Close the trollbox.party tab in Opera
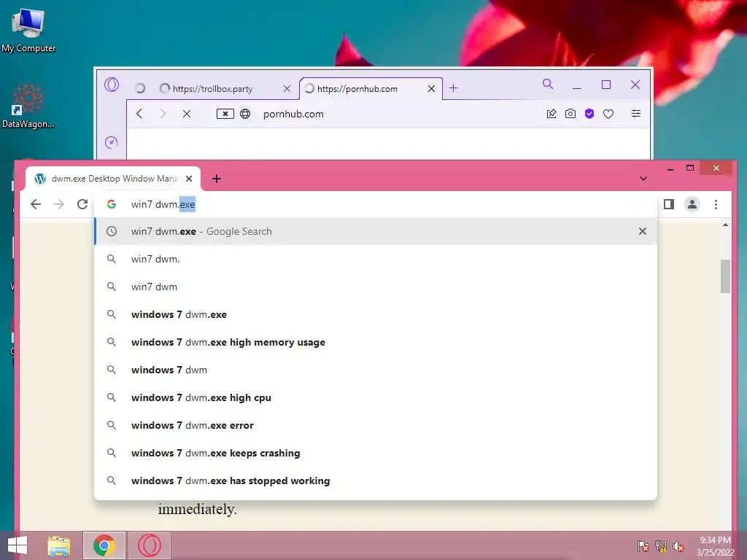 point(287,88)
